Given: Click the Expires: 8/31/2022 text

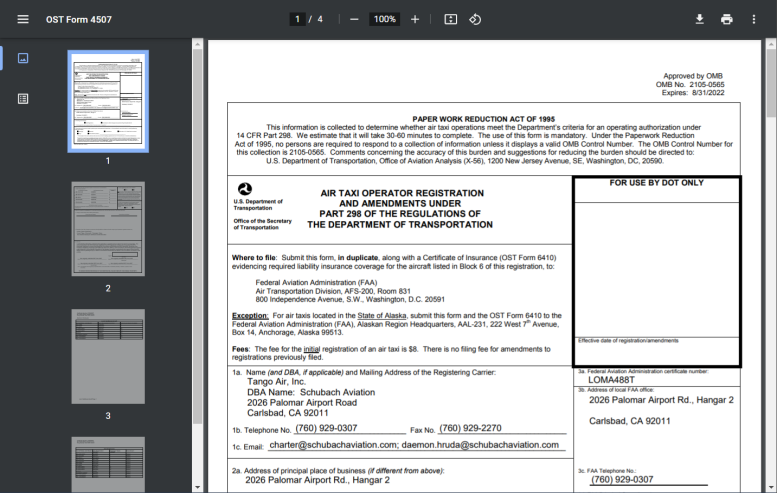Looking at the screenshot, I should click(693, 93).
